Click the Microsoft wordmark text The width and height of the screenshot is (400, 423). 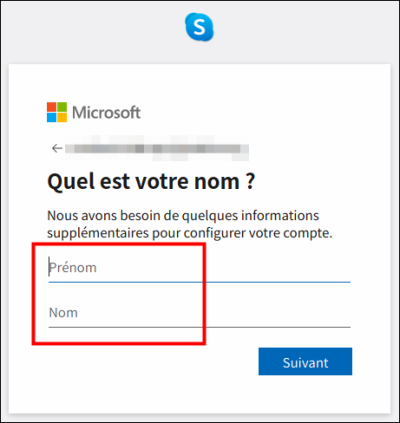106,113
